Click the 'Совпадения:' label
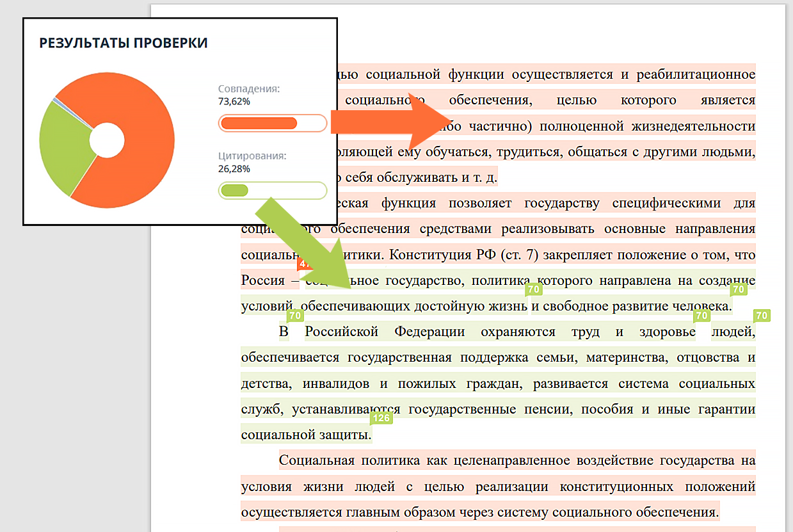The width and height of the screenshot is (793, 532). (249, 89)
